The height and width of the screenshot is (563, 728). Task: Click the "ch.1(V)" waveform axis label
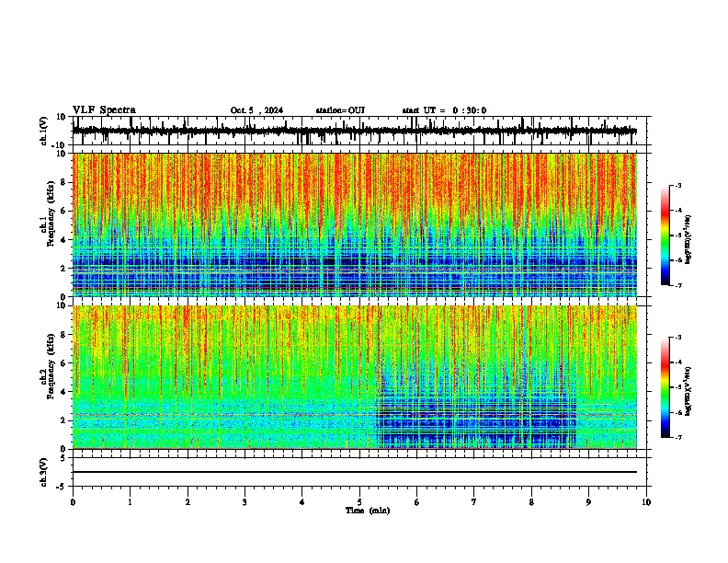(44, 131)
